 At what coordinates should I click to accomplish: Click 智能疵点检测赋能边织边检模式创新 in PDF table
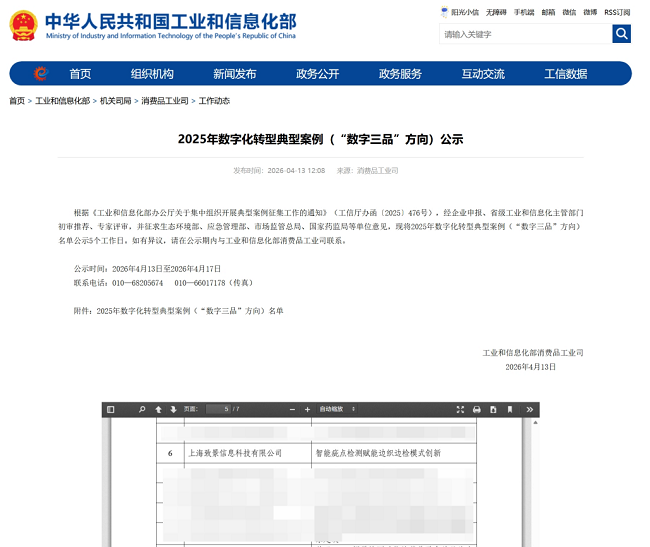378,453
